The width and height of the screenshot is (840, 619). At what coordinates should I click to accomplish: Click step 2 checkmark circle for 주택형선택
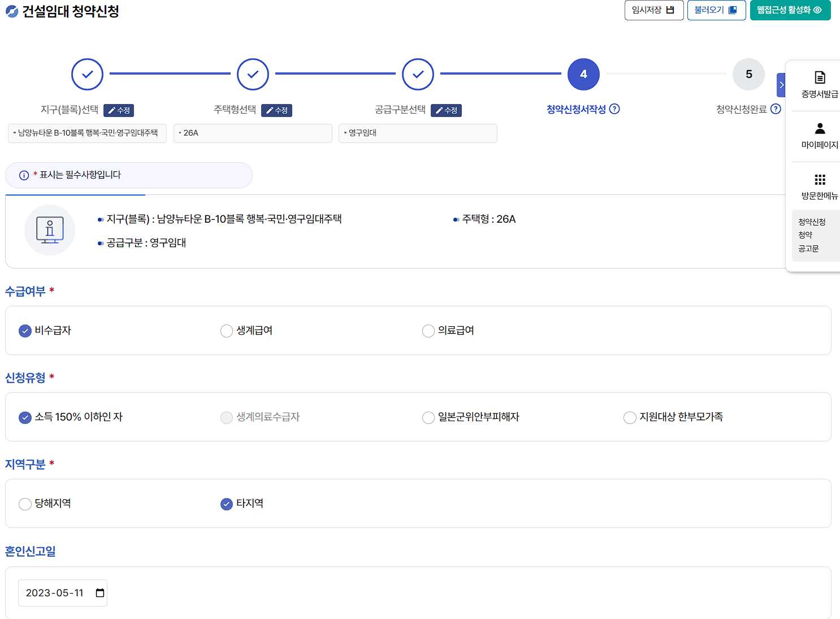pyautogui.click(x=253, y=74)
